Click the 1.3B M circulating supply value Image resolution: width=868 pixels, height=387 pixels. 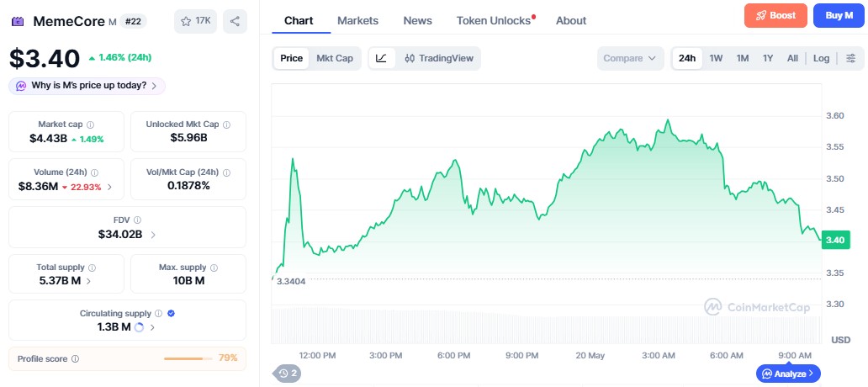click(114, 326)
